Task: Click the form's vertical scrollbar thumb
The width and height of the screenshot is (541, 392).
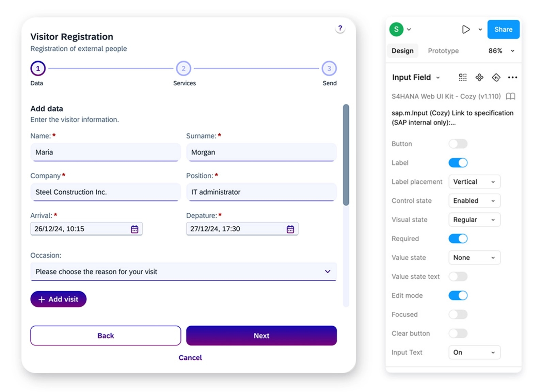Action: [x=346, y=155]
